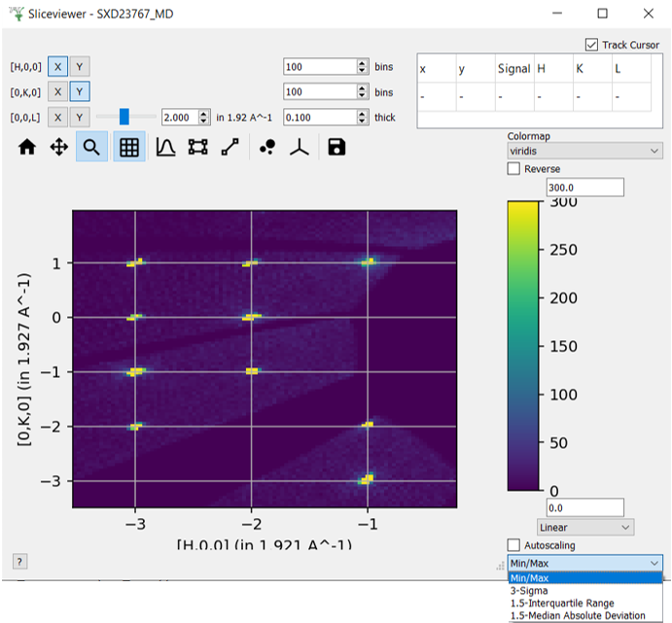
Task: Toggle the Zoom magnifier tool
Action: pyautogui.click(x=91, y=147)
